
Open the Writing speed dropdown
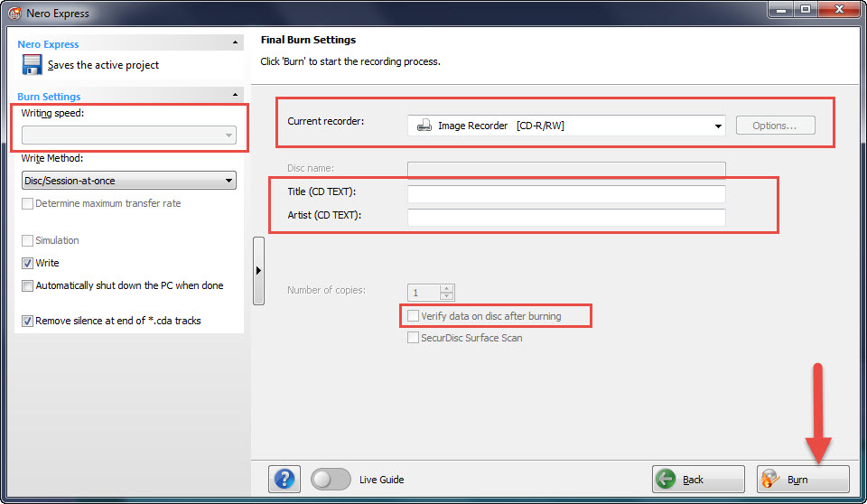point(129,135)
